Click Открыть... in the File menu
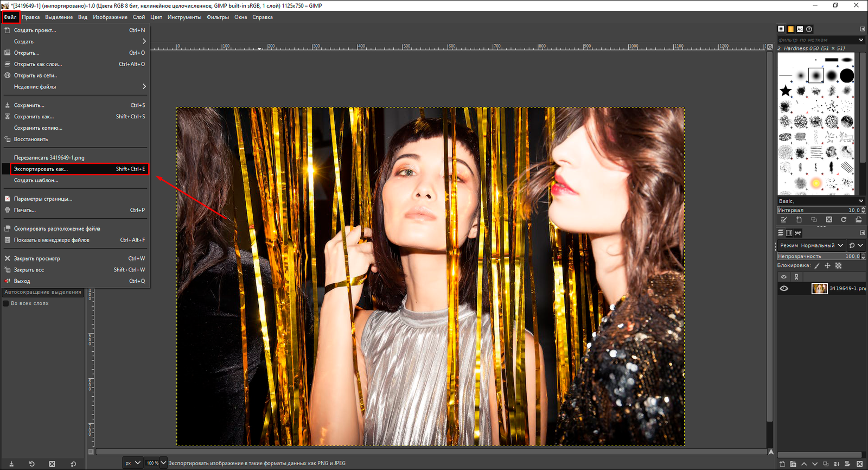Viewport: 868px width, 470px height. pos(75,53)
